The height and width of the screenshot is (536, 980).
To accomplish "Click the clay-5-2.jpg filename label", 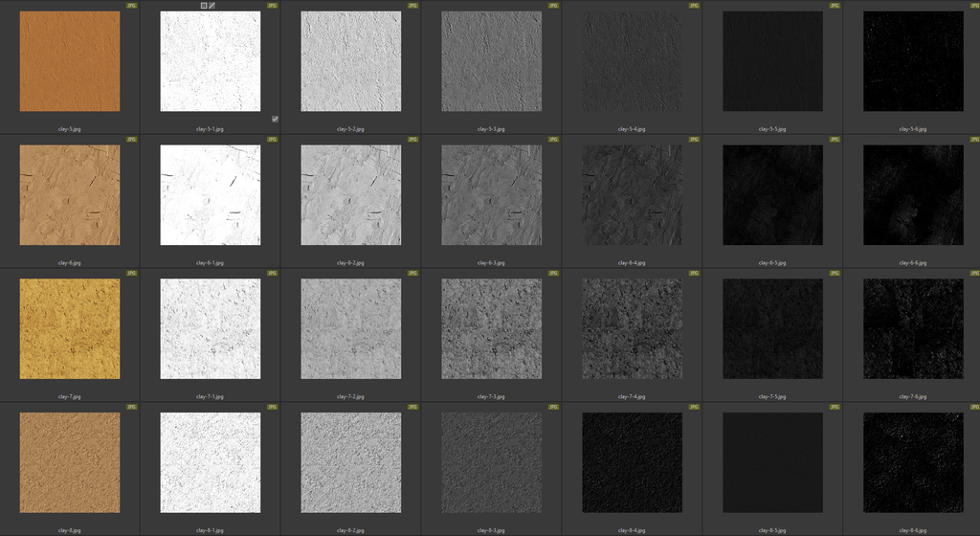I will tap(350, 128).
